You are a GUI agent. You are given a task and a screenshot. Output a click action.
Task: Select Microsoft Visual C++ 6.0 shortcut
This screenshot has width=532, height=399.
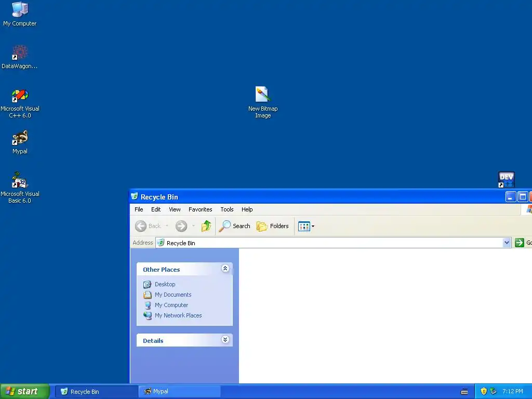tap(20, 103)
